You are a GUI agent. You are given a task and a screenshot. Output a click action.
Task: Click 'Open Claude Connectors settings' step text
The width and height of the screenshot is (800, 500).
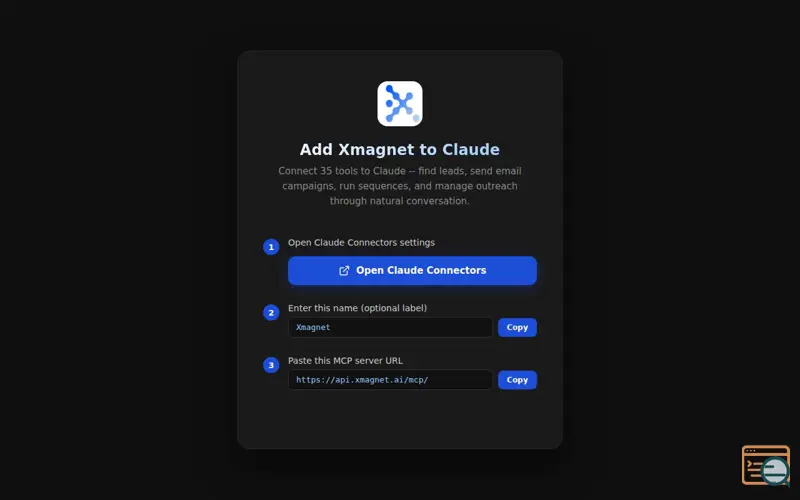point(361,242)
